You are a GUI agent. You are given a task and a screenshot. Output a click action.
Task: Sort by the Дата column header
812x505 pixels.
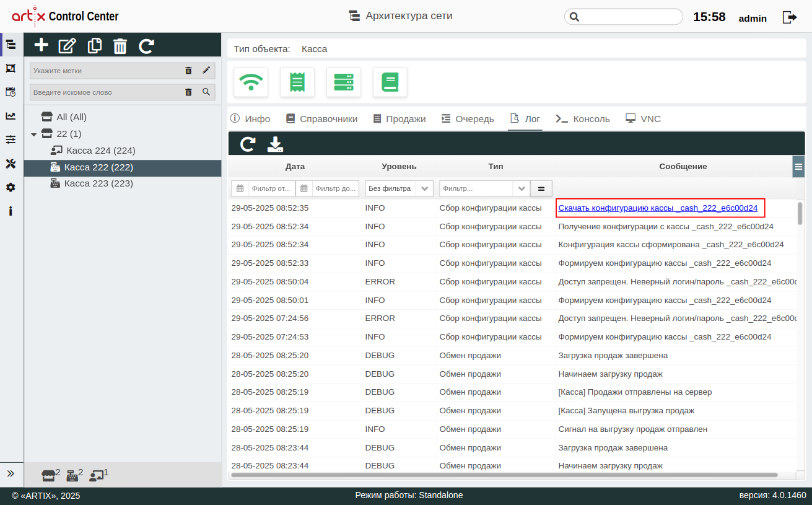tap(295, 166)
